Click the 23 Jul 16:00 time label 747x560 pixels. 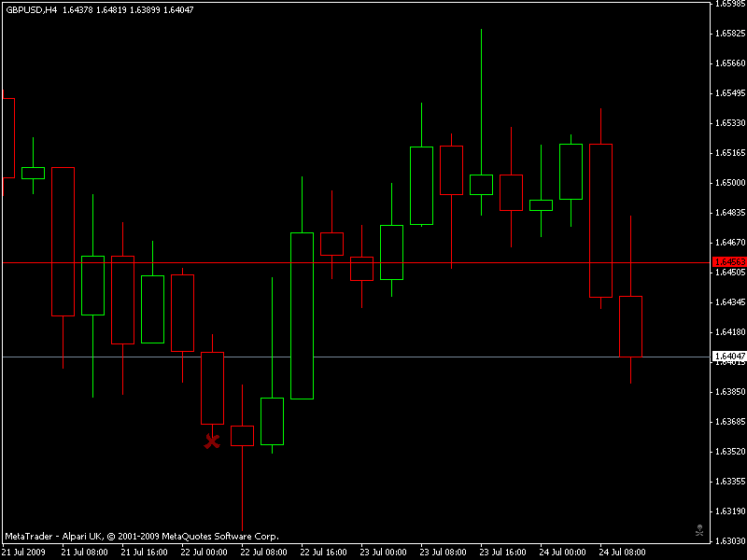[502, 553]
